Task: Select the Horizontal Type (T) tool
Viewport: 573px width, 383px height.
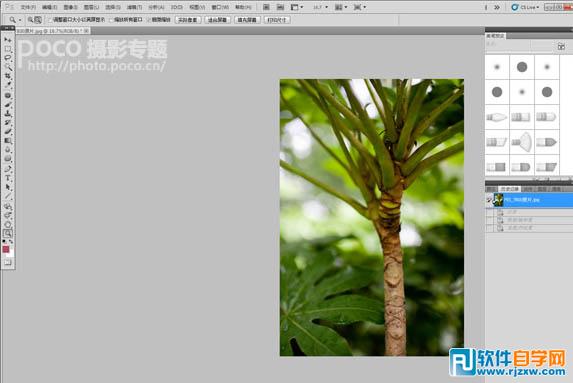Action: coord(8,178)
